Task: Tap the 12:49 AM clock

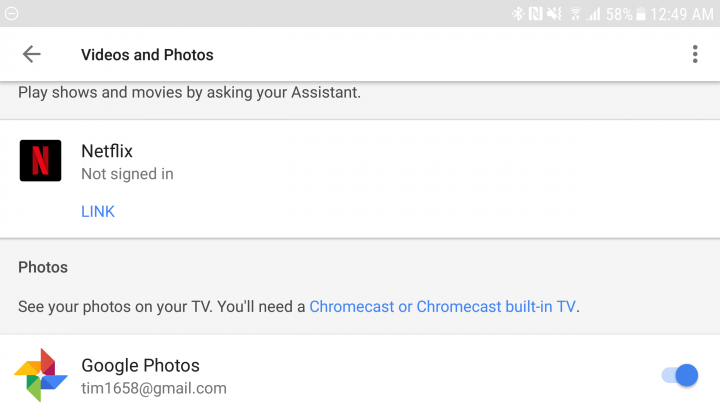Action: (682, 14)
